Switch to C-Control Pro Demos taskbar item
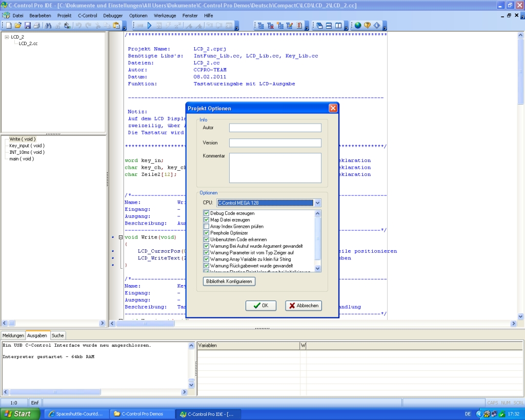 point(144,414)
